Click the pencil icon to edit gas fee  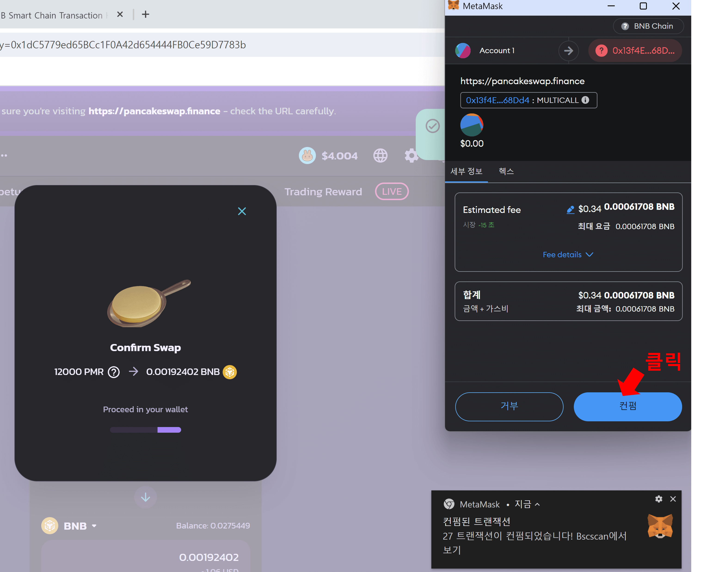tap(570, 210)
